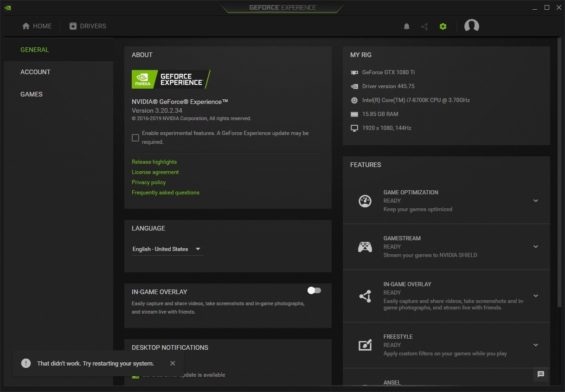Open Frequently asked questions link
Screen dimensions: 565x392
[x=166, y=193]
